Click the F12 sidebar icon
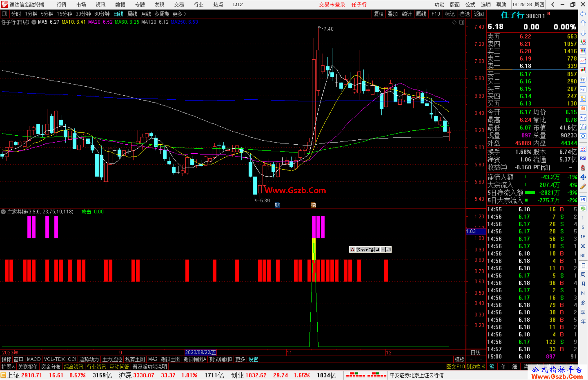Screen dimensions: 588x380 pyautogui.click(x=583, y=118)
